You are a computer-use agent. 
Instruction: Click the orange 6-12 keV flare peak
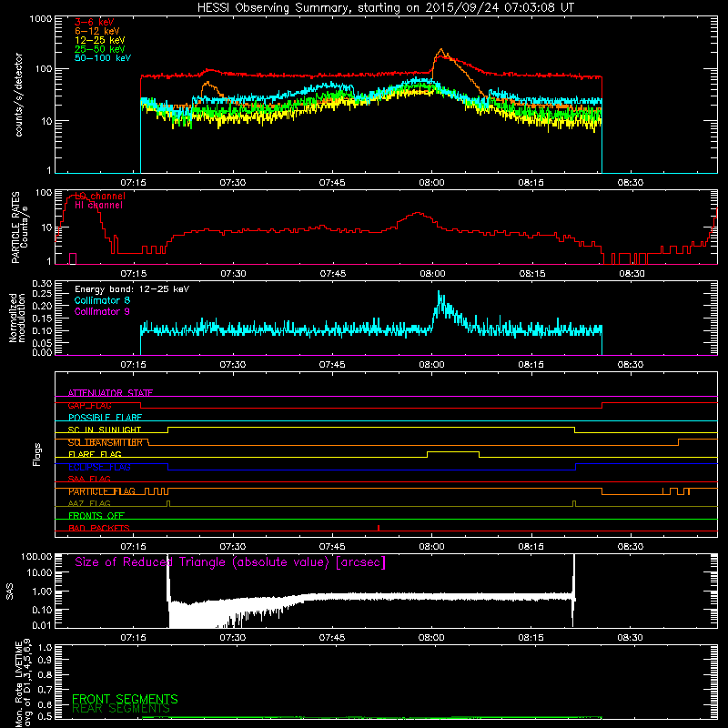pyautogui.click(x=441, y=50)
